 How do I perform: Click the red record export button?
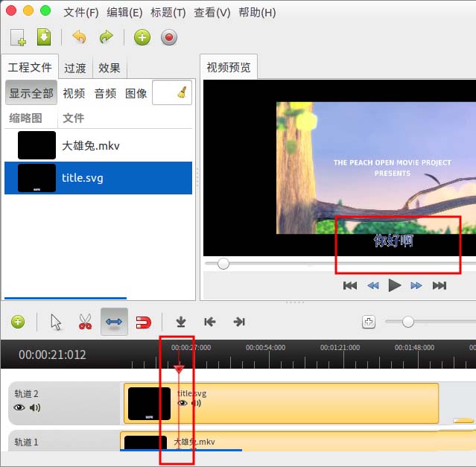169,38
